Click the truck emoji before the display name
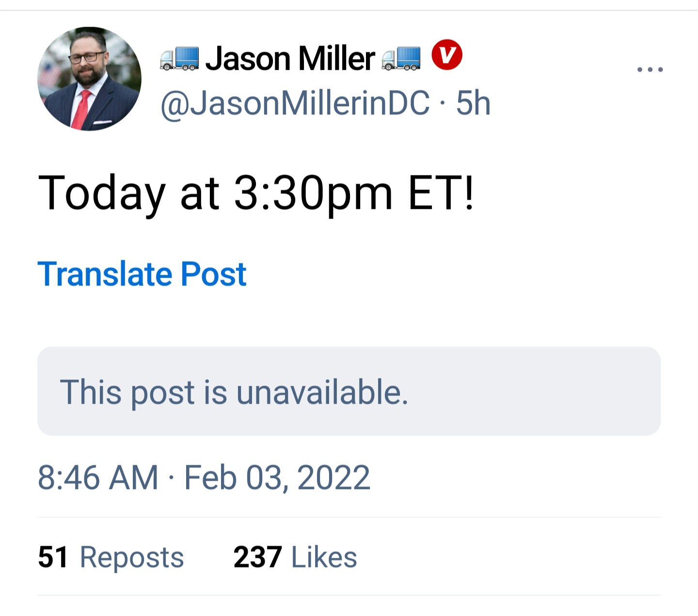 [x=180, y=58]
